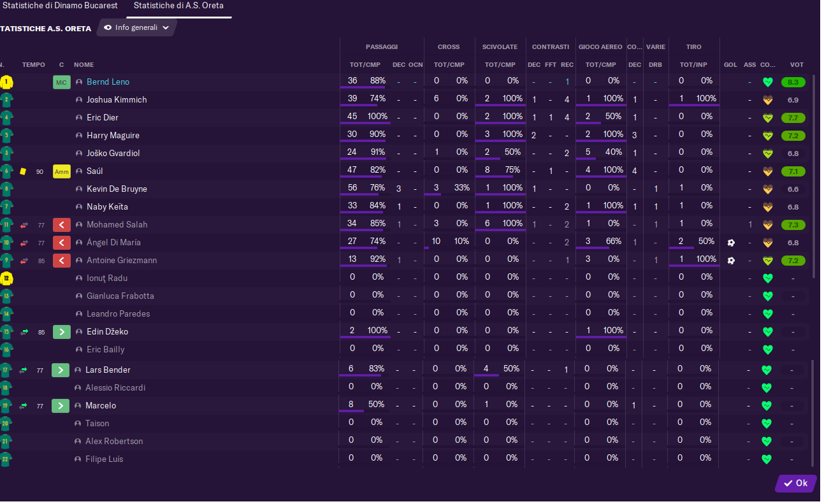Click the eye icon in Info generali selector

pos(108,27)
